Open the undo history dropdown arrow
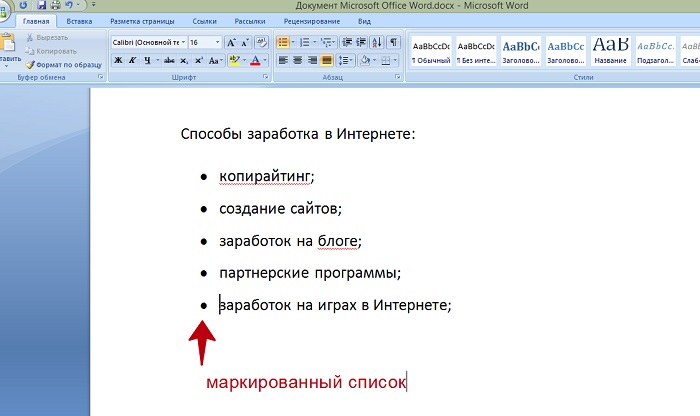This screenshot has height=416, width=700. point(78,5)
